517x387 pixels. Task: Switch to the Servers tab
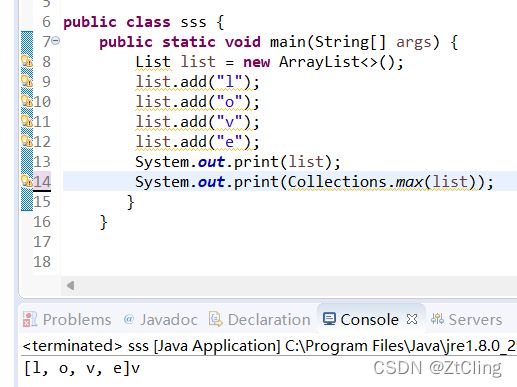466,319
